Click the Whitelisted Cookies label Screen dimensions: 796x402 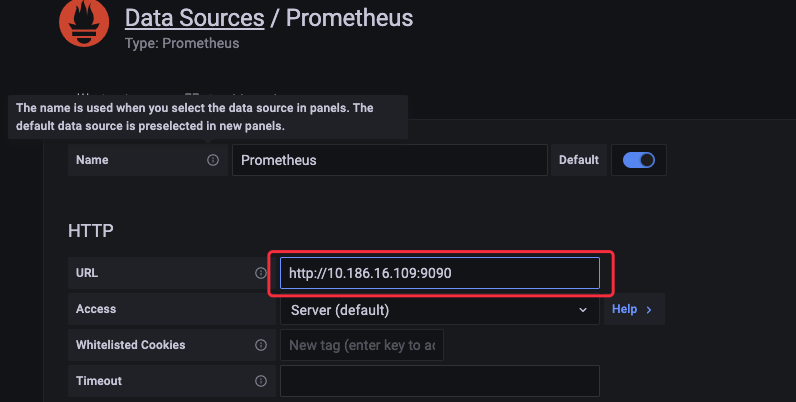click(130, 345)
